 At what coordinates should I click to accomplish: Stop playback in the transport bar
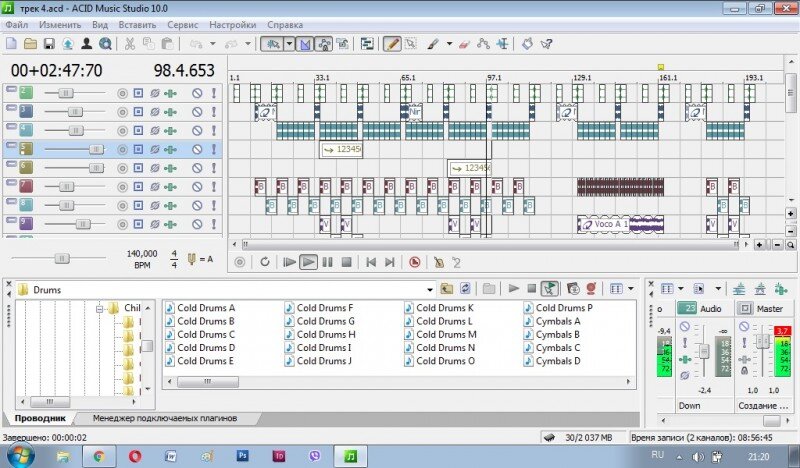point(346,262)
